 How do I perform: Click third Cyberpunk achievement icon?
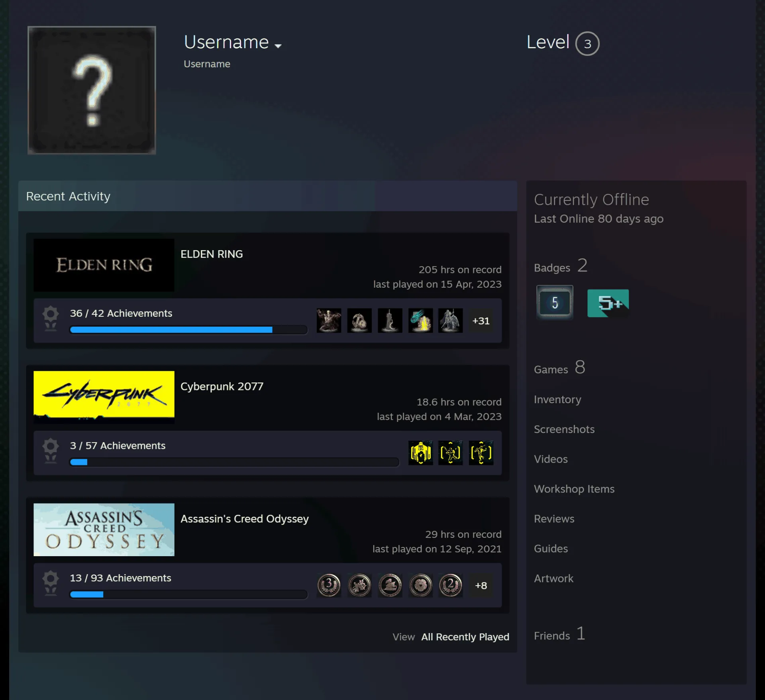[x=481, y=453]
